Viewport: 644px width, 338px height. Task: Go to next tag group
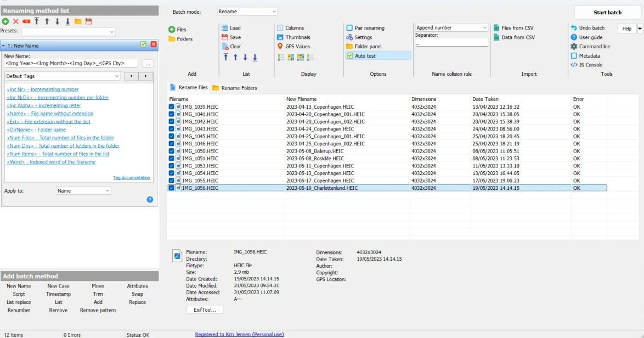coord(145,76)
